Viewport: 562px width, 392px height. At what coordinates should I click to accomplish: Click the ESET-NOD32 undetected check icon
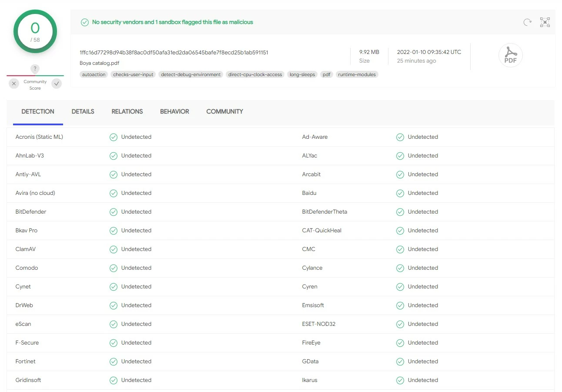click(400, 324)
